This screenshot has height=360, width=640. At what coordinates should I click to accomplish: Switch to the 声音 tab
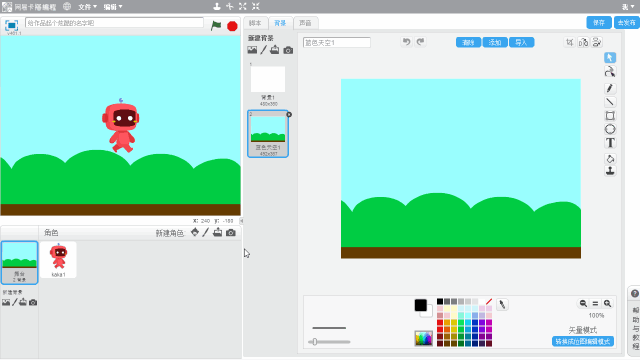pyautogui.click(x=305, y=23)
